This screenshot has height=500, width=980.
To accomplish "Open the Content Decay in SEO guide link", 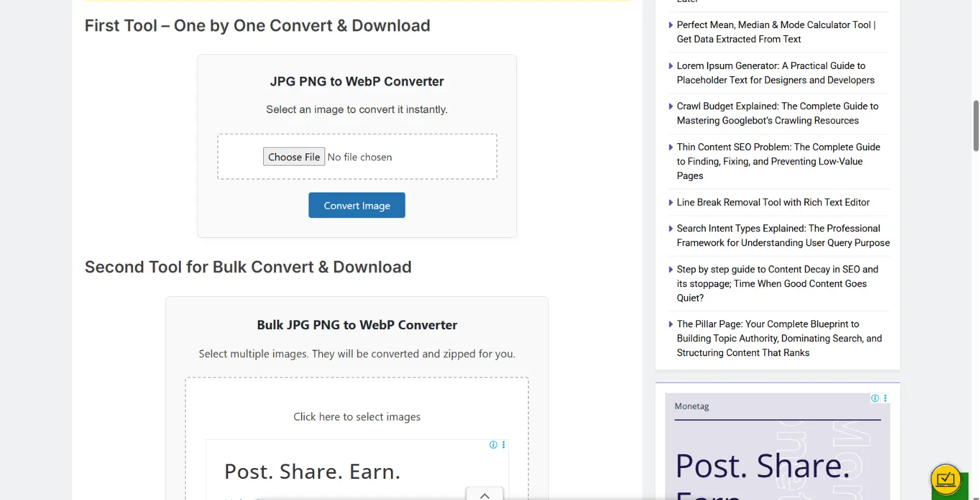I will pos(777,283).
